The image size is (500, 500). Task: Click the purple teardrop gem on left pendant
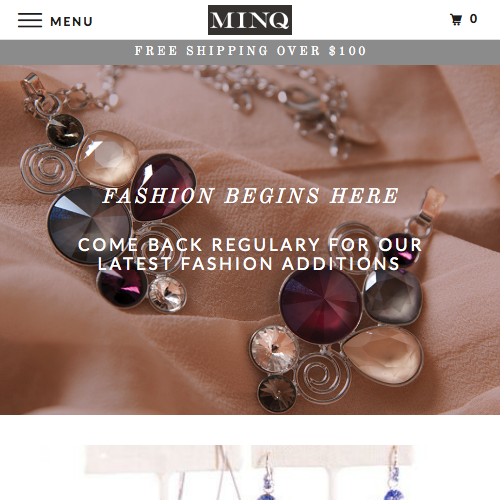coord(162,187)
